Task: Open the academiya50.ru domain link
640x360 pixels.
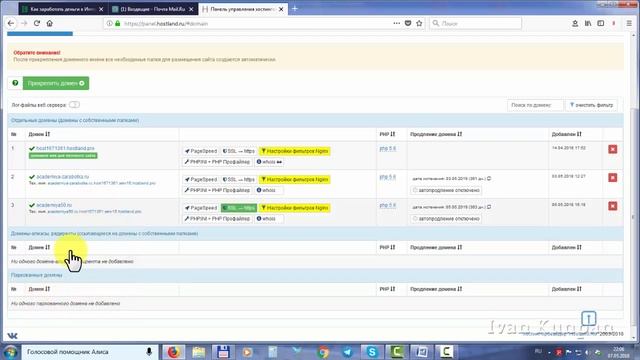Action: [54, 205]
